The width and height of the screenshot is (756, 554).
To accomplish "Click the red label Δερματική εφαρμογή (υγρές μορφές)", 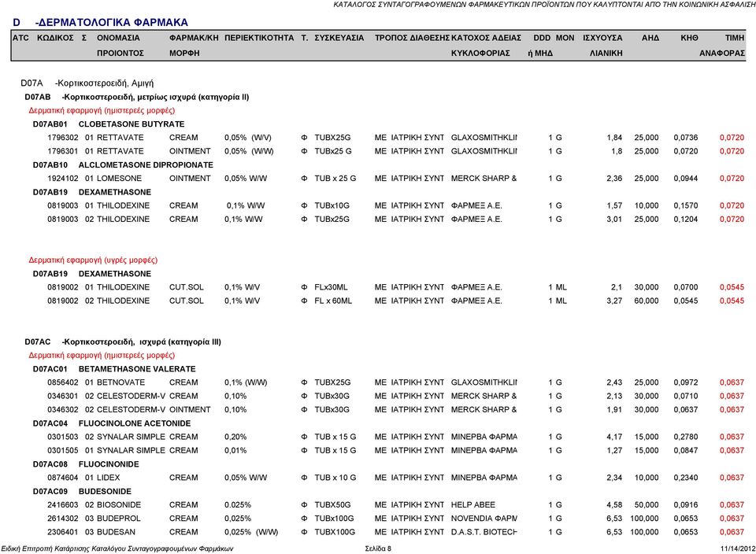I will 93,260.
